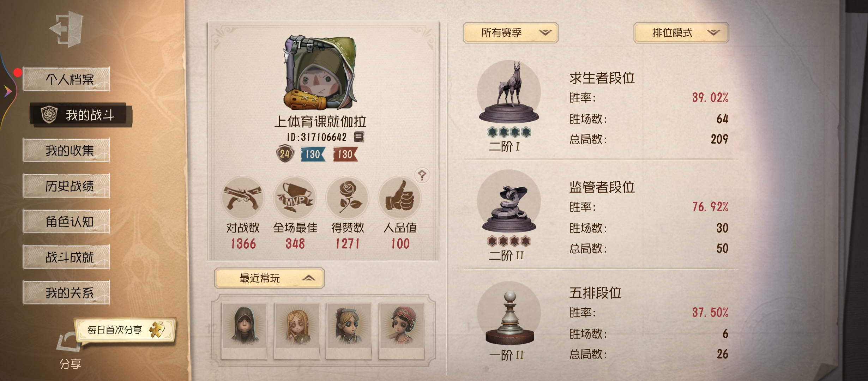The width and height of the screenshot is (868, 381).
Task: Tap the survivor rank dog statue
Action: point(509,92)
